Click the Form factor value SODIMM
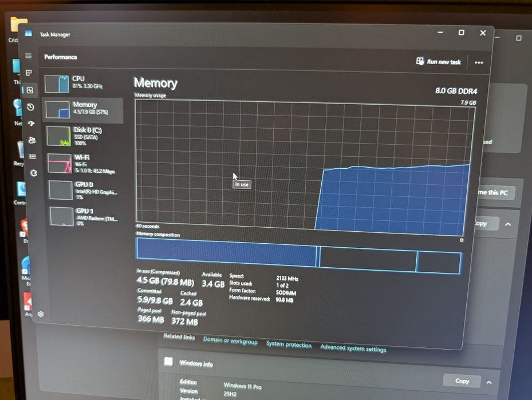The width and height of the screenshot is (532, 400). click(x=286, y=293)
